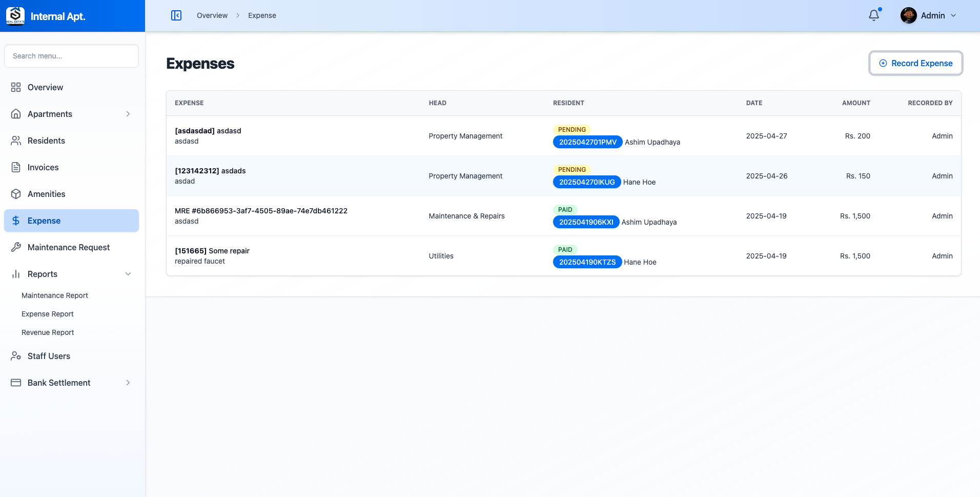Open notifications via the bell icon
Viewport: 980px width, 497px height.
[x=873, y=15]
